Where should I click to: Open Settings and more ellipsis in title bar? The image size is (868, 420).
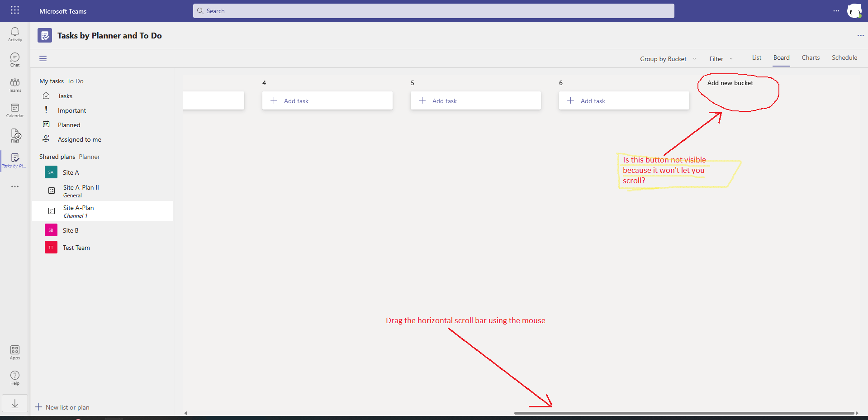pos(836,11)
